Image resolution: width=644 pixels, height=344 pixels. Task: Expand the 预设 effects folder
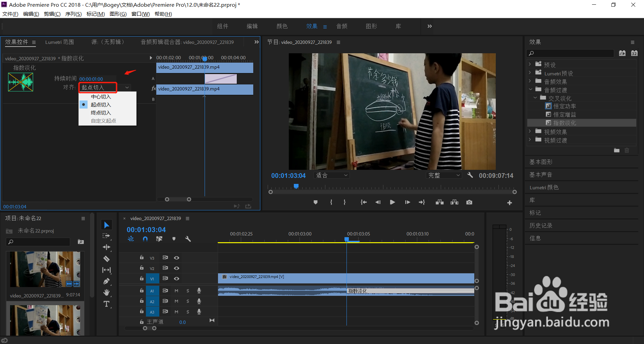tap(530, 64)
